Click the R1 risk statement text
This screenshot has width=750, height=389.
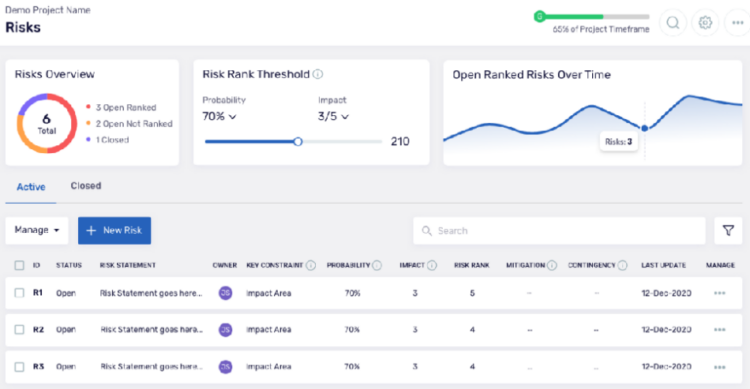point(151,293)
